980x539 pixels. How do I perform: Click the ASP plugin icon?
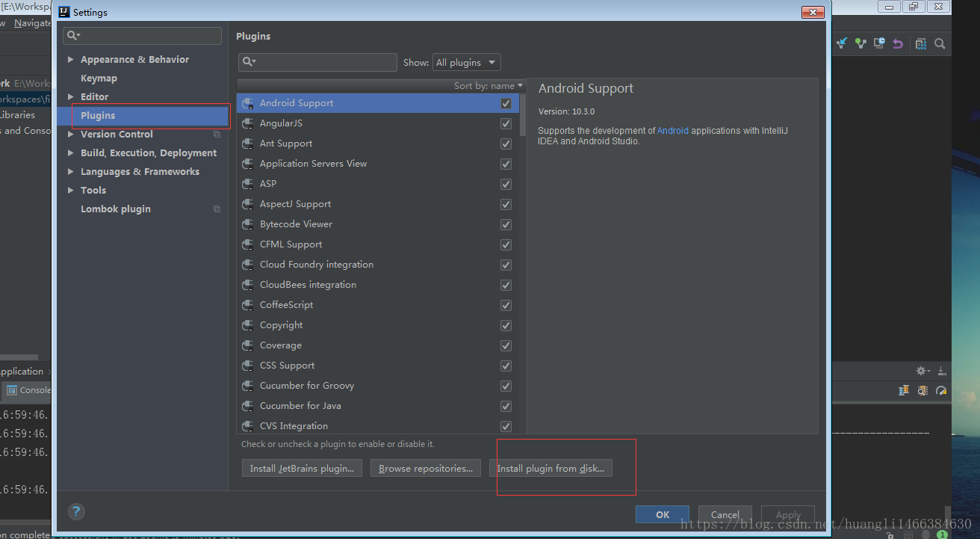pos(248,184)
